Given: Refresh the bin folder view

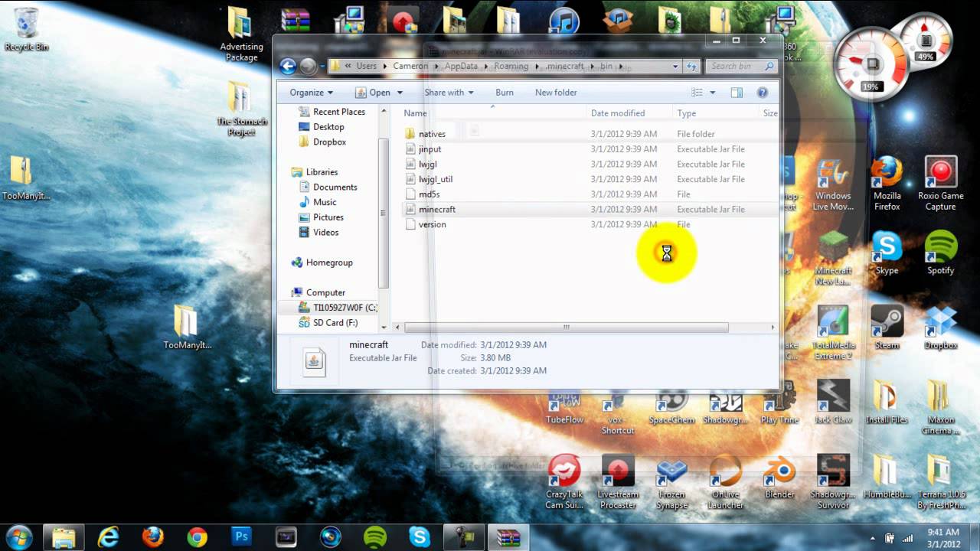Looking at the screenshot, I should tap(691, 67).
